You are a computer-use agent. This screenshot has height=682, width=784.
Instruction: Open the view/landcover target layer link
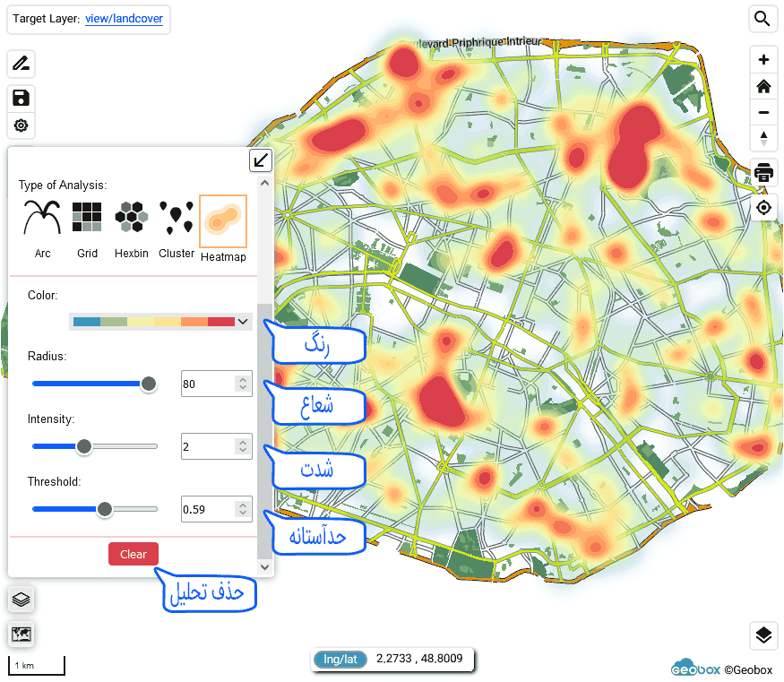click(x=125, y=19)
